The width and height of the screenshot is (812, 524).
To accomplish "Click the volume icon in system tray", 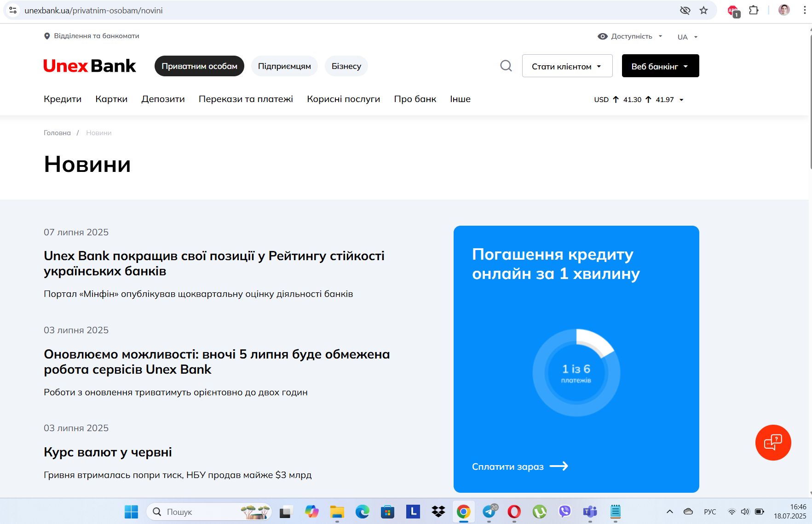I will click(x=745, y=512).
